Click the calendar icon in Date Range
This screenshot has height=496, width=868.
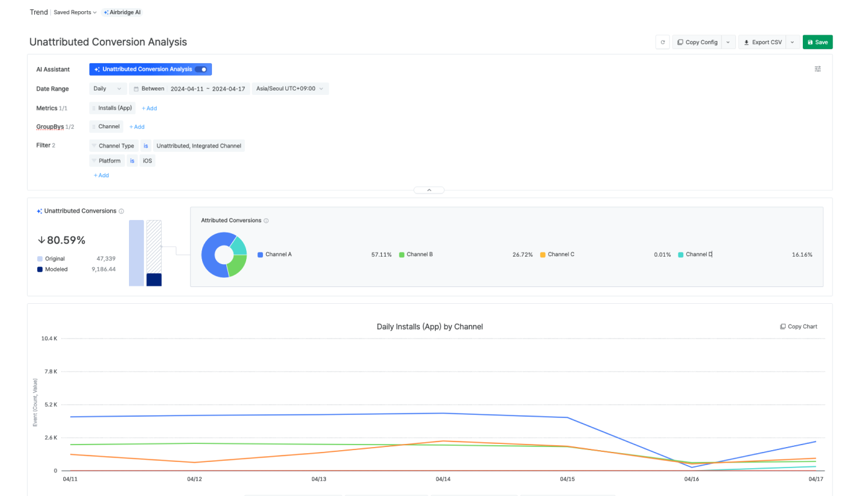point(136,89)
